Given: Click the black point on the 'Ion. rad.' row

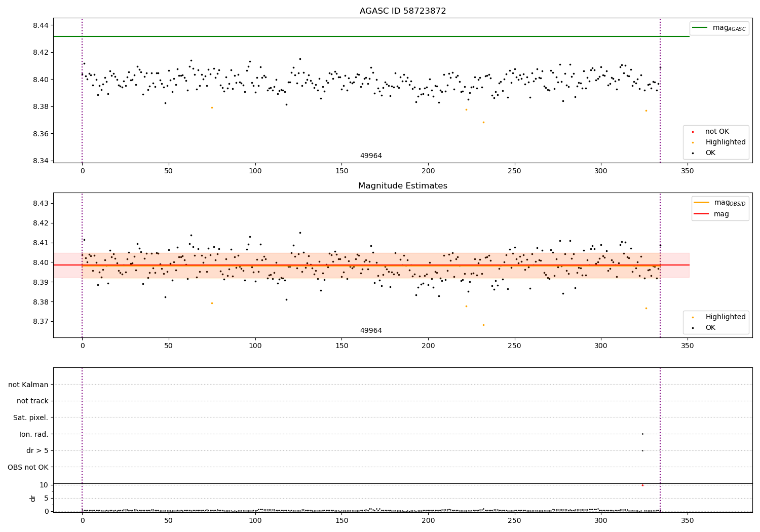Looking at the screenshot, I should (x=642, y=434).
